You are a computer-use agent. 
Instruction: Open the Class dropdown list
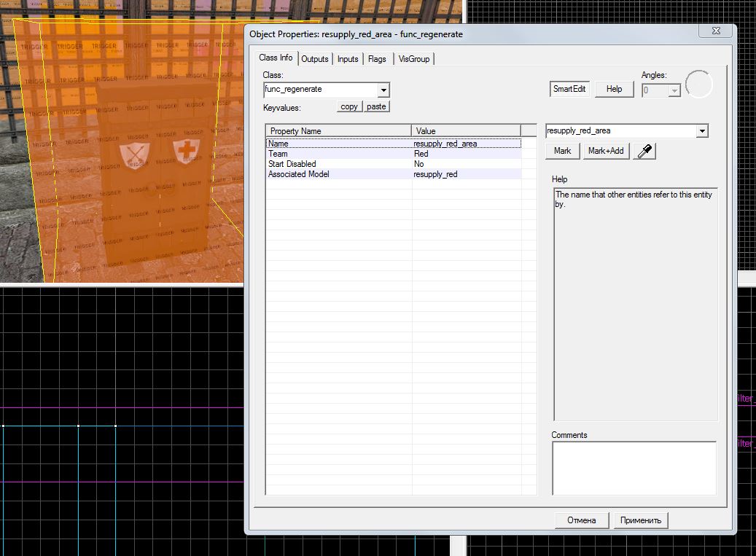point(383,90)
